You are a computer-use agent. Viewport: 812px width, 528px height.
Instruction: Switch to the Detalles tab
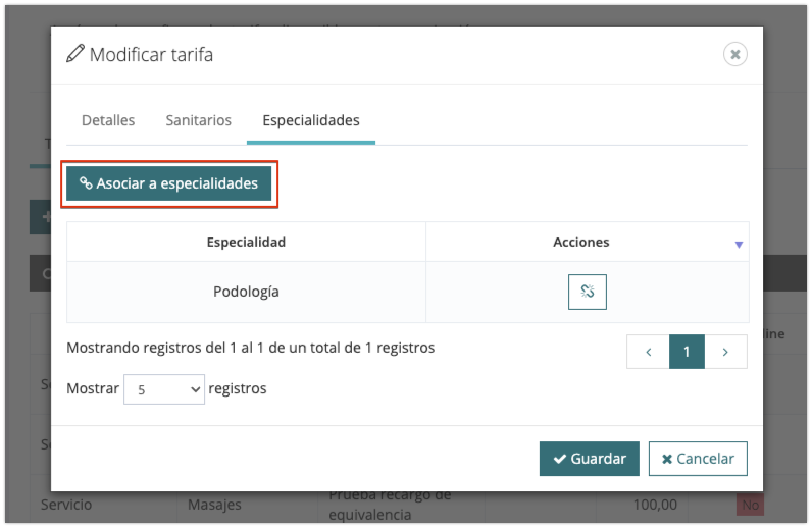[x=108, y=120]
